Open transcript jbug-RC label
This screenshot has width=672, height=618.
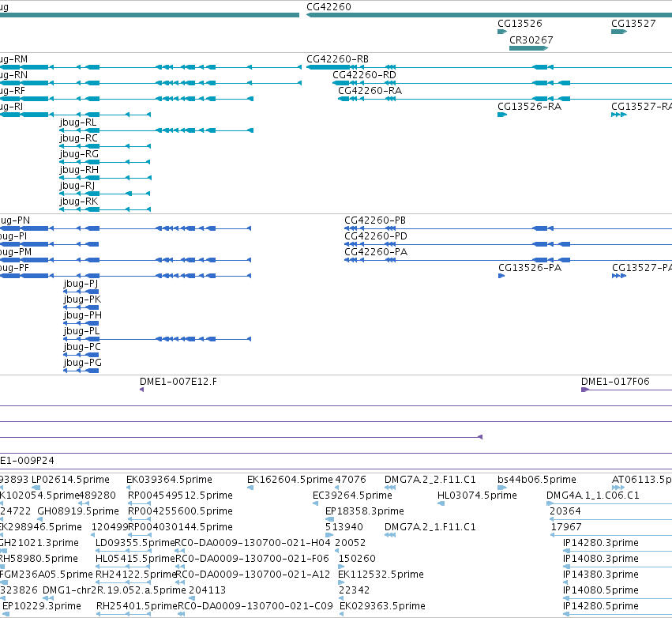tap(79, 138)
